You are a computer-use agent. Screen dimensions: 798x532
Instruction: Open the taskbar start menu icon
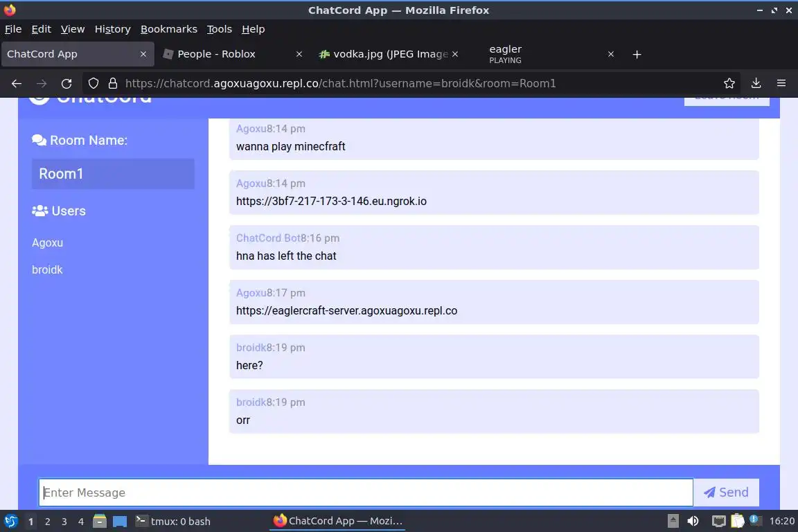[10, 521]
